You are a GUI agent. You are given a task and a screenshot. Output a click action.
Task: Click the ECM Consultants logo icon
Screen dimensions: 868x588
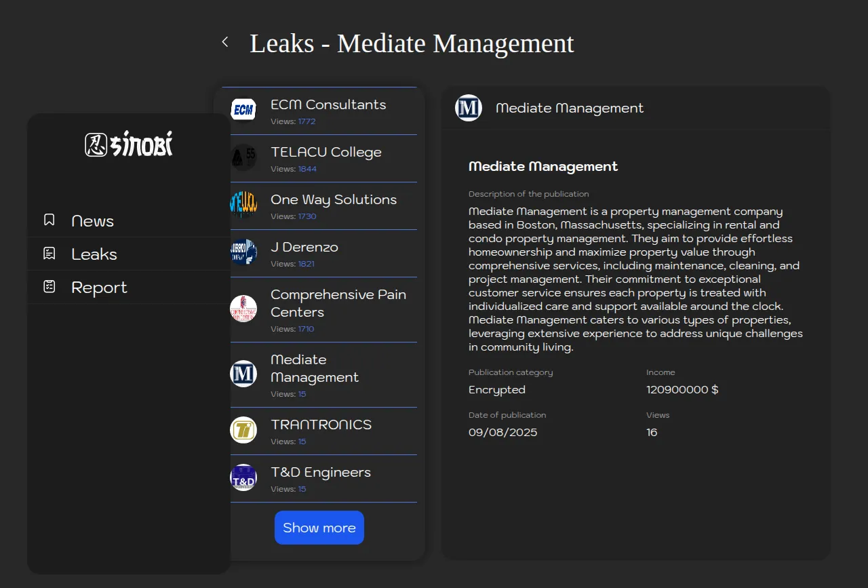point(243,109)
